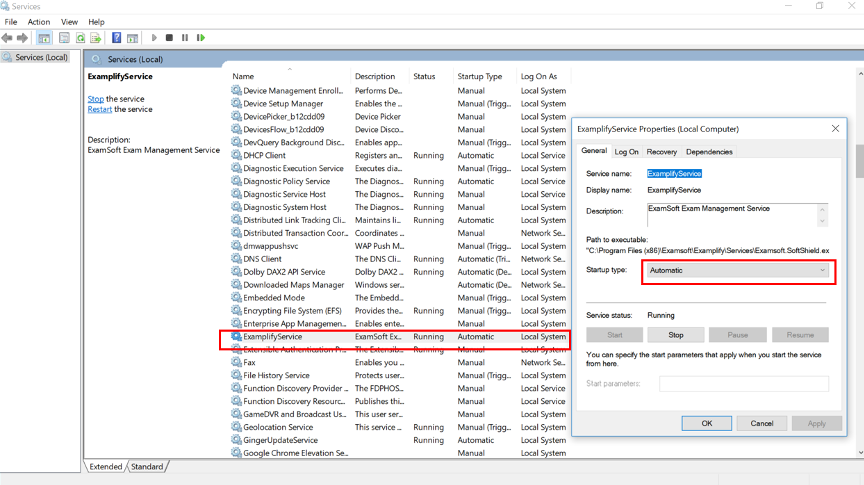Screen dimensions: 864x485
Task: Click the Cancel button
Action: tap(762, 423)
